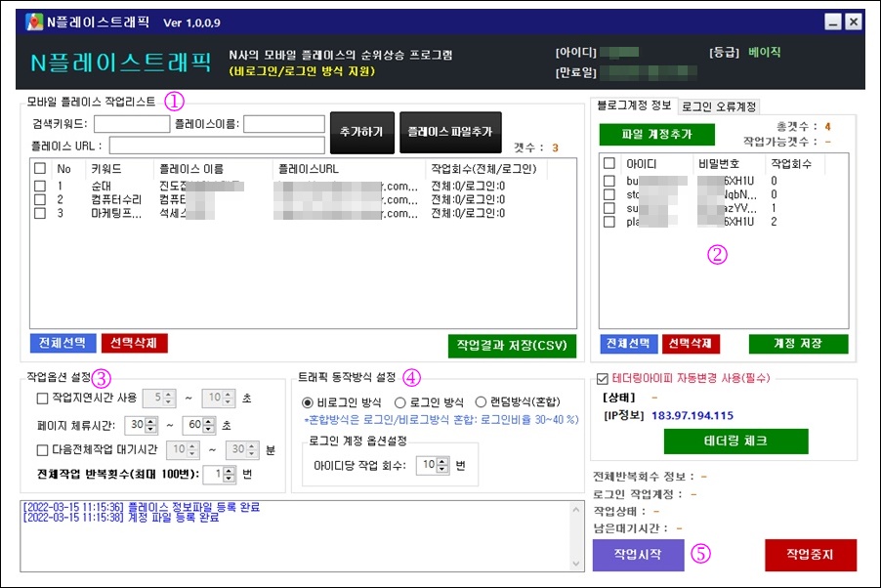
Task: Click the log panel scrollbar up arrow
Action: click(x=576, y=509)
